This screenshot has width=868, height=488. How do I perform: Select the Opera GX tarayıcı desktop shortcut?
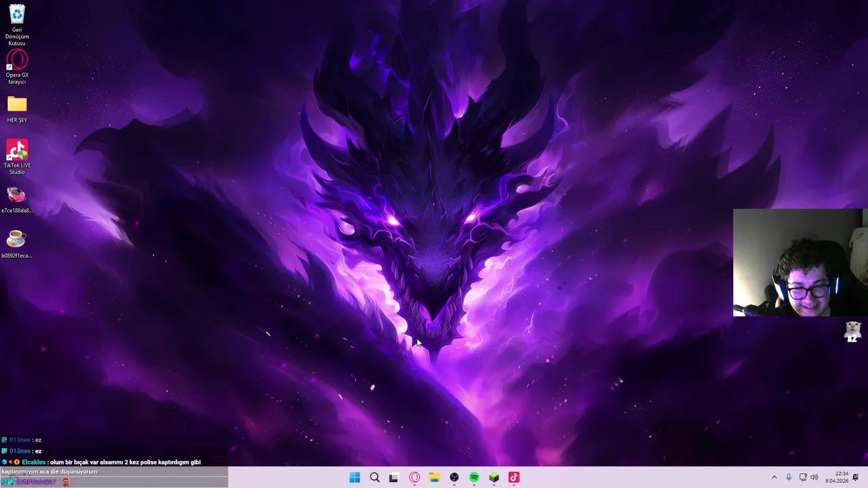point(17,67)
